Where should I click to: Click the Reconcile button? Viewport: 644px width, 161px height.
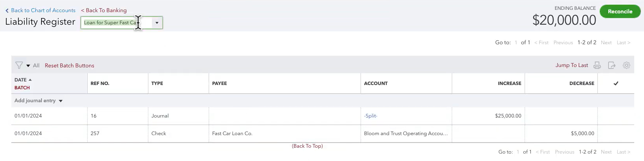[x=620, y=11]
